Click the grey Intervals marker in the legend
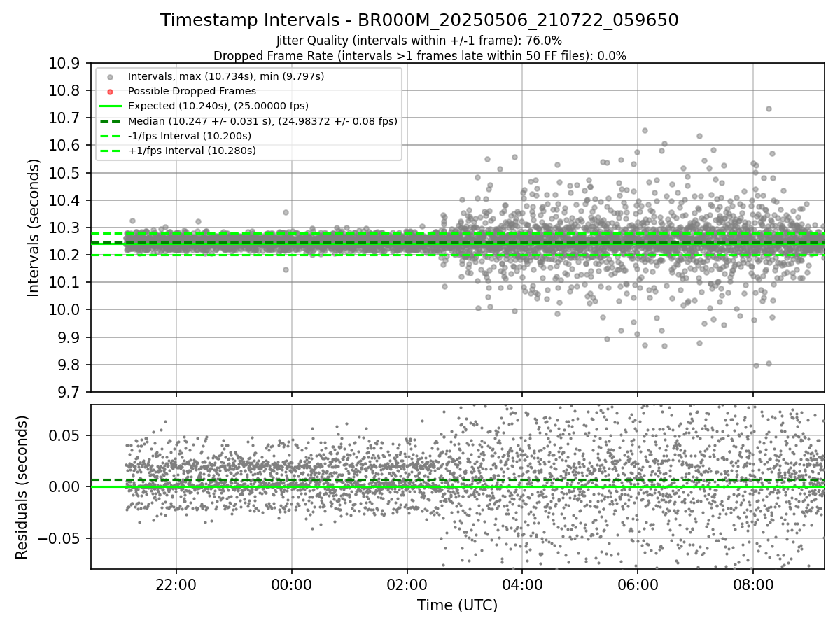Image resolution: width=840 pixels, height=630 pixels. [111, 76]
